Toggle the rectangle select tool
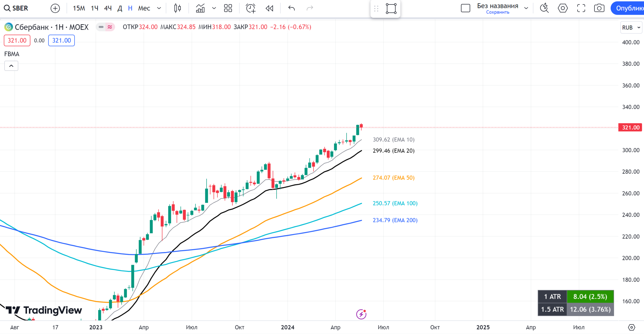The height and width of the screenshot is (334, 644). pyautogui.click(x=391, y=8)
